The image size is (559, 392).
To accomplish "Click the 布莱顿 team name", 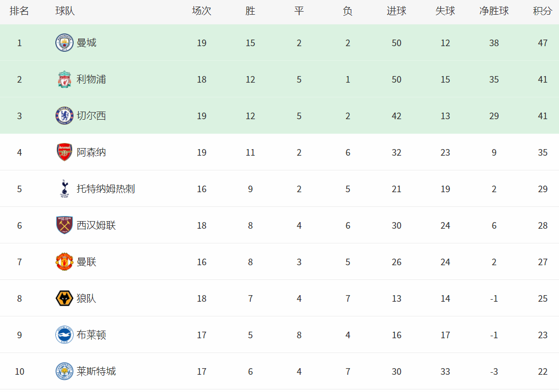I will tap(91, 335).
